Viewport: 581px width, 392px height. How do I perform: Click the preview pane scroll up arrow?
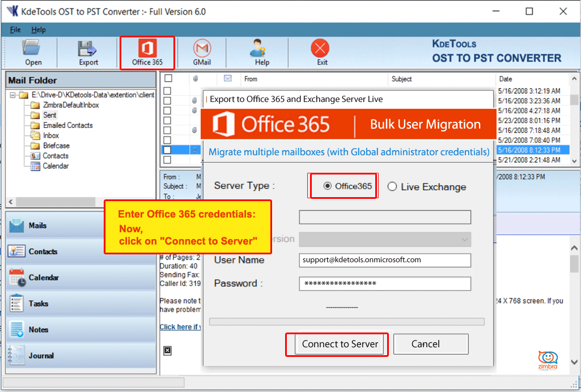pyautogui.click(x=574, y=248)
